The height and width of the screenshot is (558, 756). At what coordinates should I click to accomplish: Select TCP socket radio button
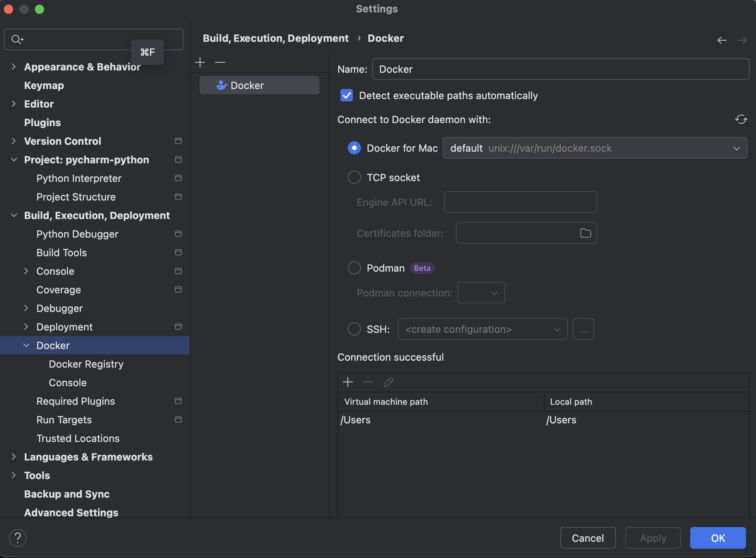click(x=354, y=177)
